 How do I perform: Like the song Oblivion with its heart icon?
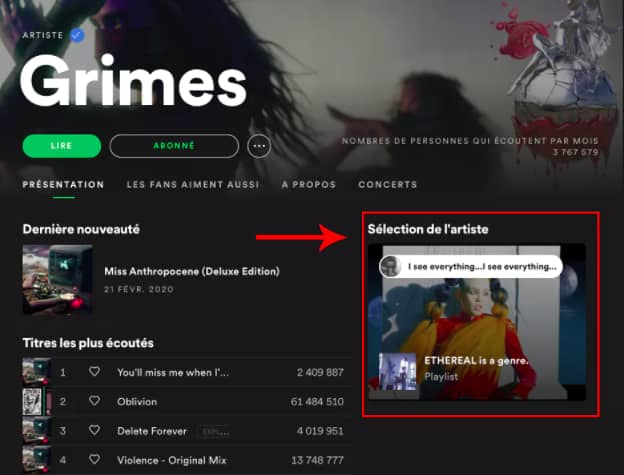click(x=94, y=401)
